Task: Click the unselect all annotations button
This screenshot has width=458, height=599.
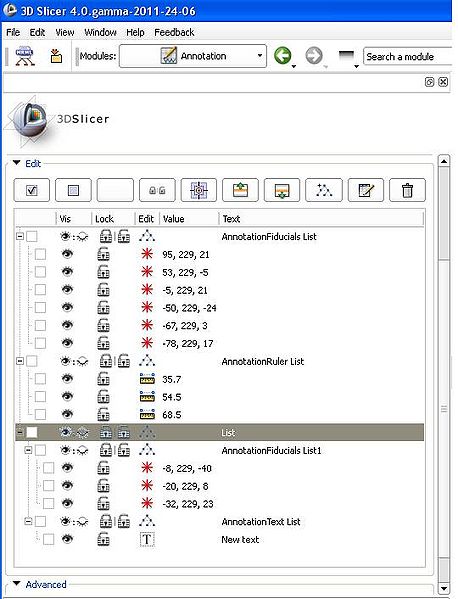Action: coord(73,190)
